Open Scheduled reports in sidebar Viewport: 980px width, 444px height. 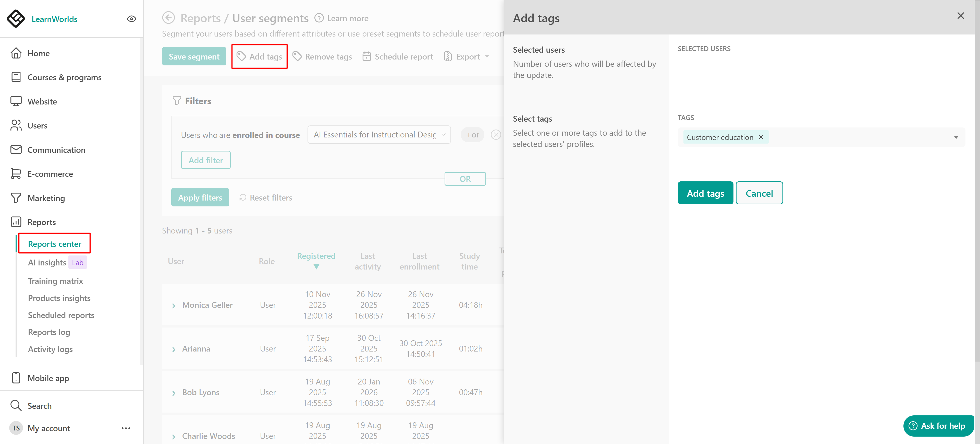(61, 315)
